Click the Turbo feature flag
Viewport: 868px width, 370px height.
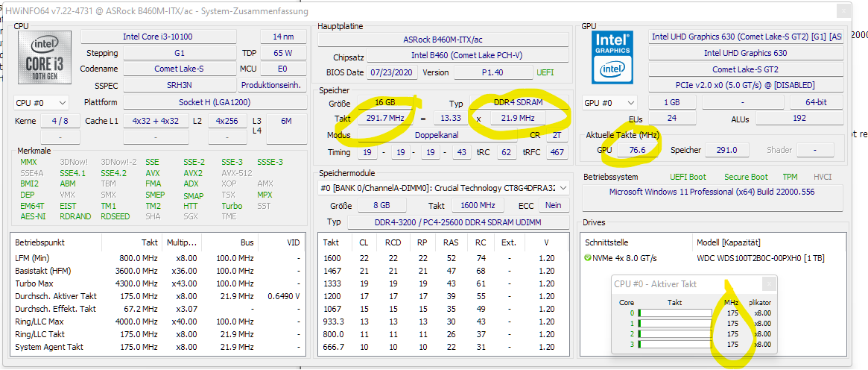click(x=232, y=205)
